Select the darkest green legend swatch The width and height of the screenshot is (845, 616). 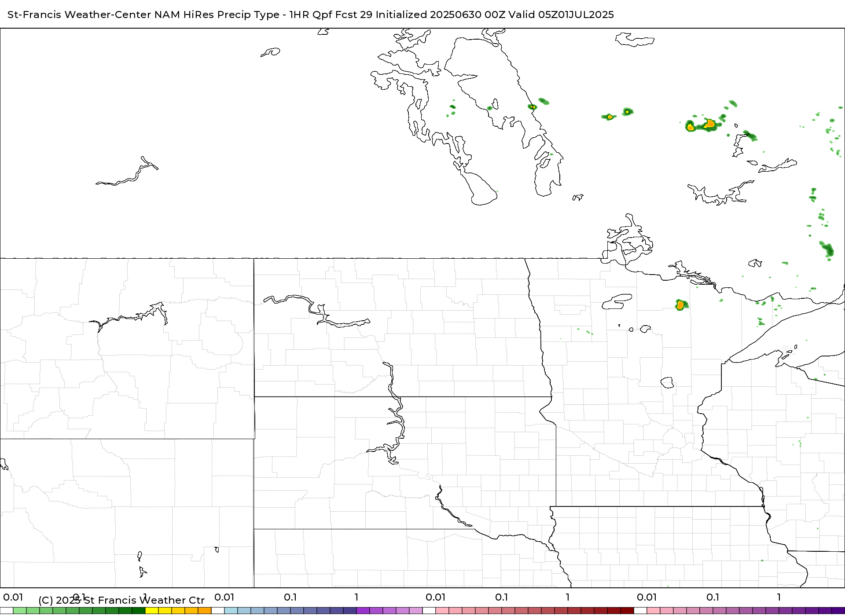[139, 611]
